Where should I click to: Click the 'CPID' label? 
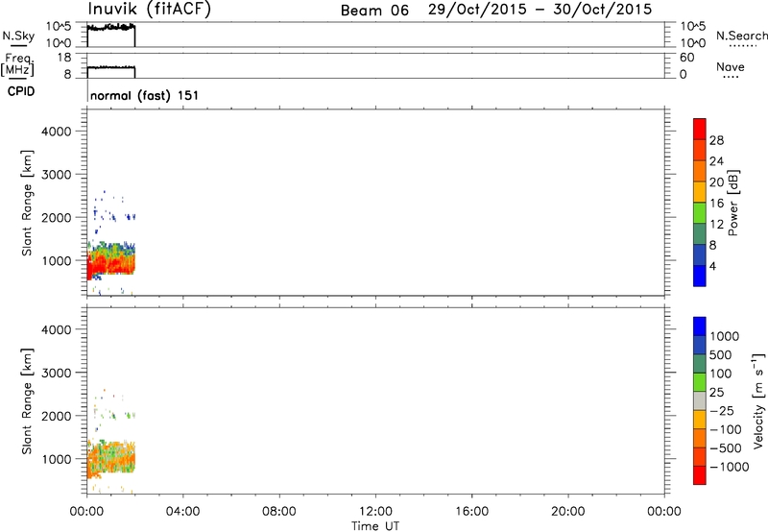pyautogui.click(x=21, y=91)
